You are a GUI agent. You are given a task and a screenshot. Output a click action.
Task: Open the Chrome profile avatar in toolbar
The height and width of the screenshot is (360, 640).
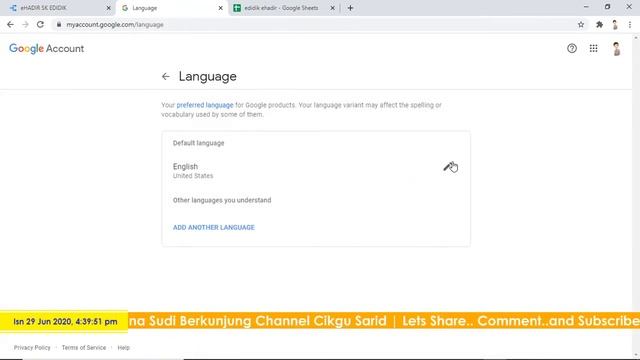point(615,24)
